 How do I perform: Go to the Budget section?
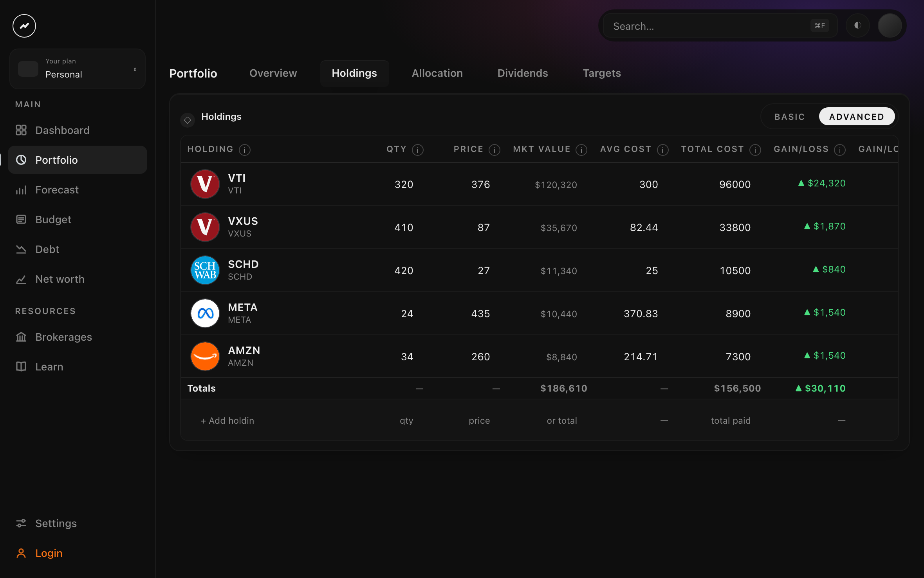click(78, 219)
